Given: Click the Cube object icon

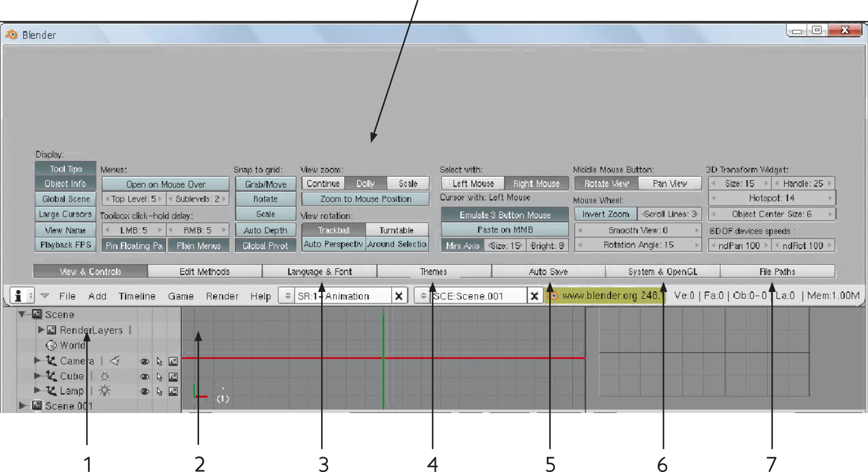Looking at the screenshot, I should tap(51, 375).
